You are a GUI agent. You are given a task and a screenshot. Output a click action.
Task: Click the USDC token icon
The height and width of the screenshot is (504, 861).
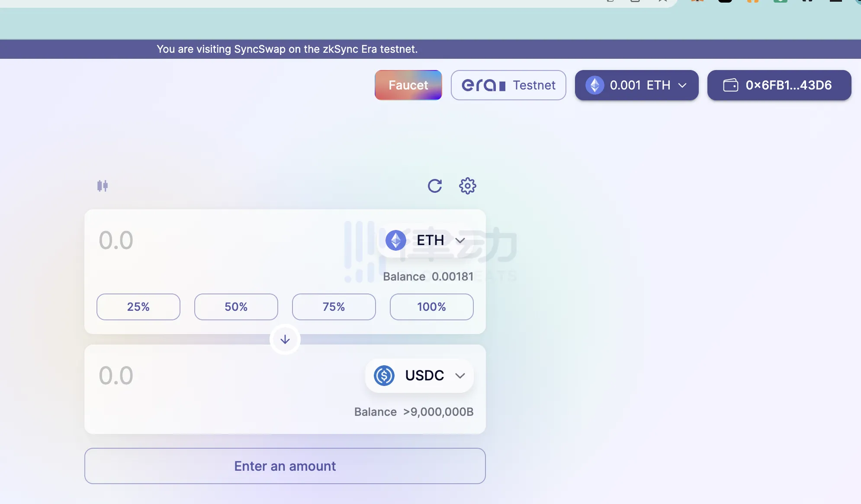click(x=384, y=375)
